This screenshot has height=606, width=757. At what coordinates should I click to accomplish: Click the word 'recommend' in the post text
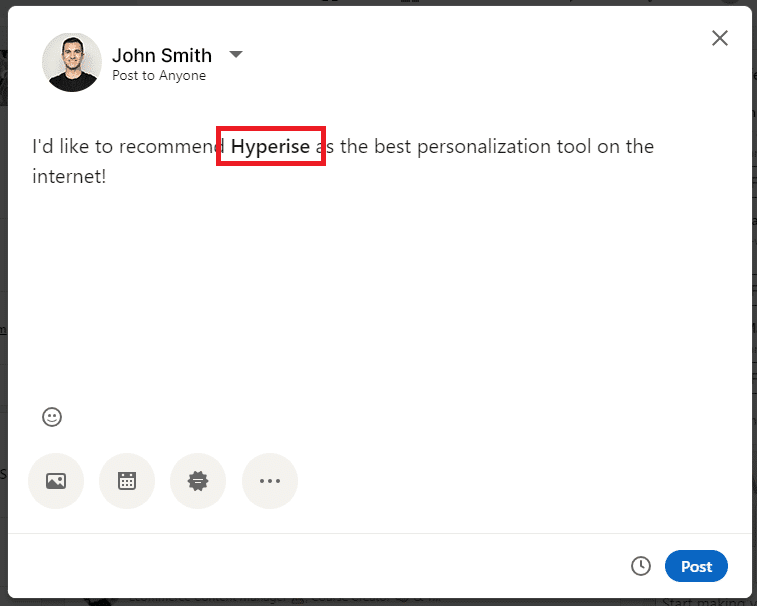[x=171, y=147]
